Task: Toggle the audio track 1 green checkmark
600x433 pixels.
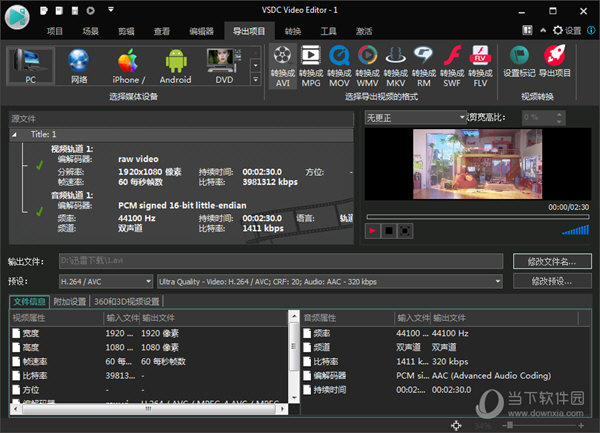Action: pyautogui.click(x=39, y=211)
